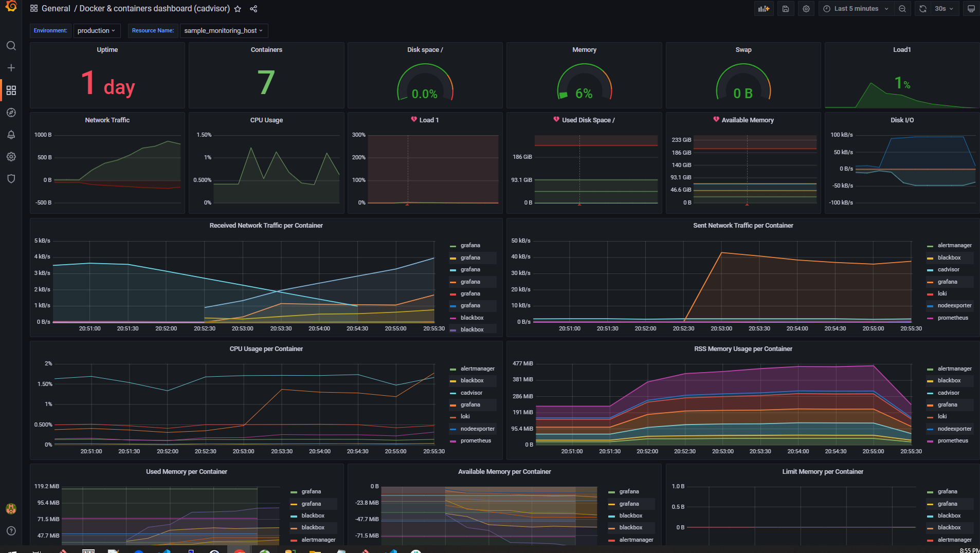
Task: Save the dashboard using disk icon
Action: (786, 9)
